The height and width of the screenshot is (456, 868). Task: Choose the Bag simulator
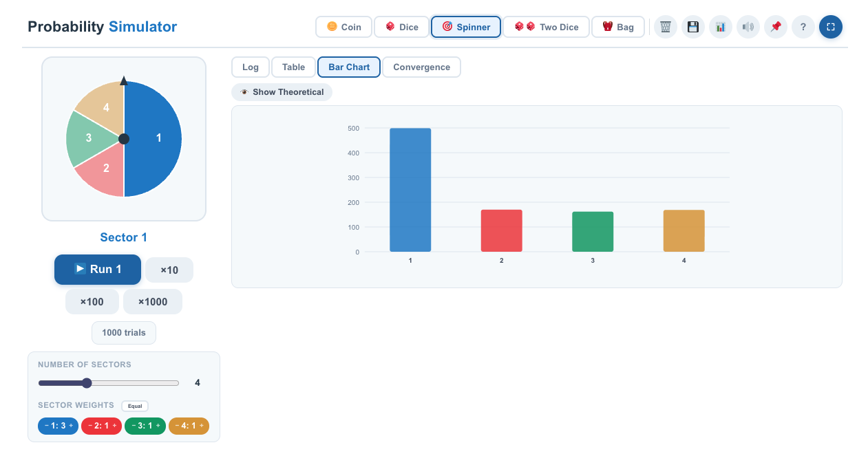pos(618,27)
